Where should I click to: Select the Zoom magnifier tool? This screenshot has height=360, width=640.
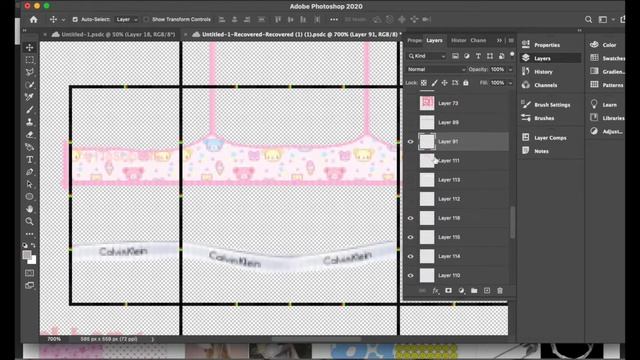coord(29,222)
